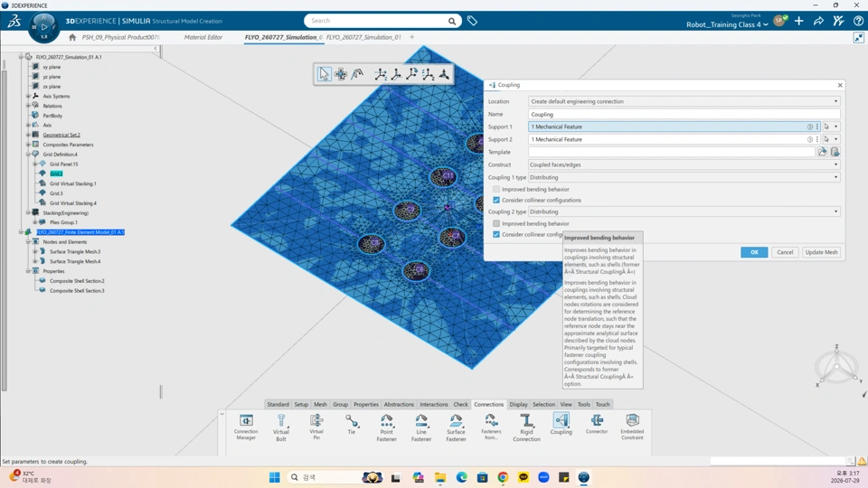Click the plus add icon in top bar
This screenshot has height=488, width=868.
[x=798, y=21]
